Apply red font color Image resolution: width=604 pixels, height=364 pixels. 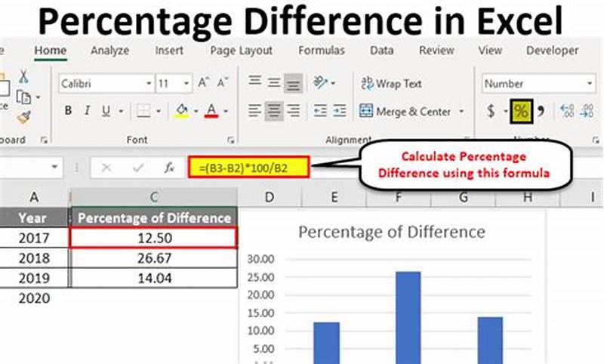(211, 111)
